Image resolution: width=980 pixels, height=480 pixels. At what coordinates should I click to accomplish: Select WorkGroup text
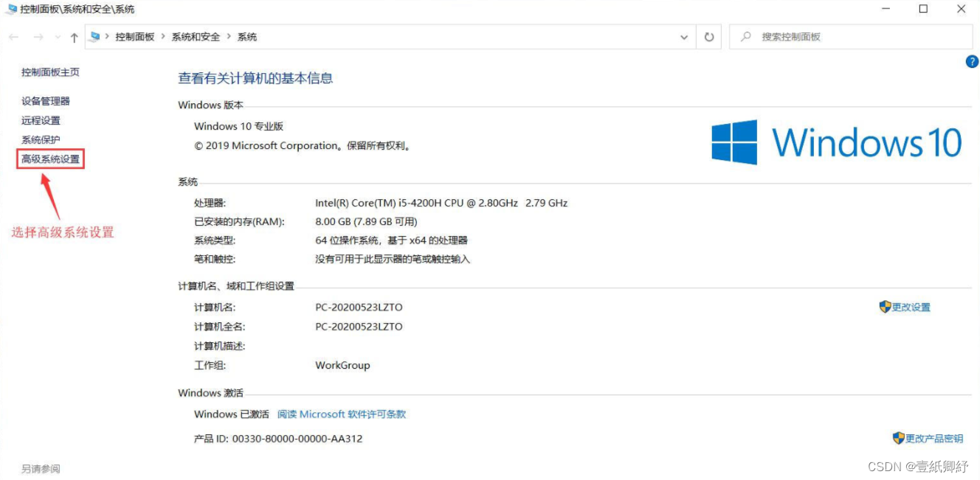pyautogui.click(x=342, y=365)
